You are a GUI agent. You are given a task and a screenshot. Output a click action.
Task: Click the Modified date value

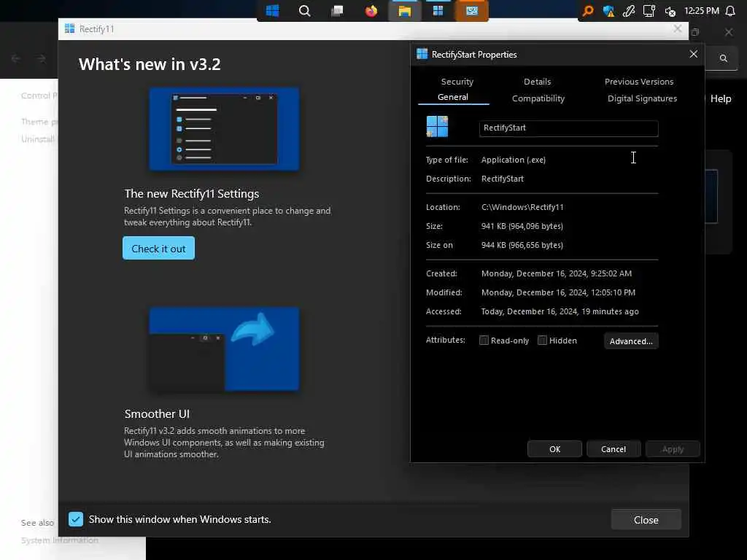point(558,292)
